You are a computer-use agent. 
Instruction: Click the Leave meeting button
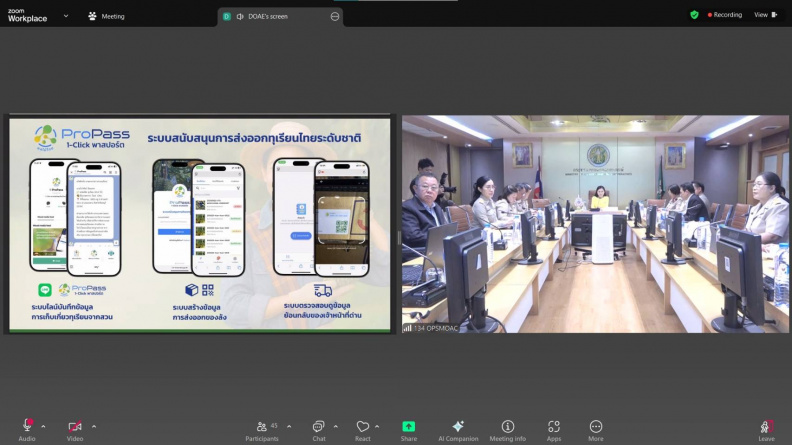766,431
